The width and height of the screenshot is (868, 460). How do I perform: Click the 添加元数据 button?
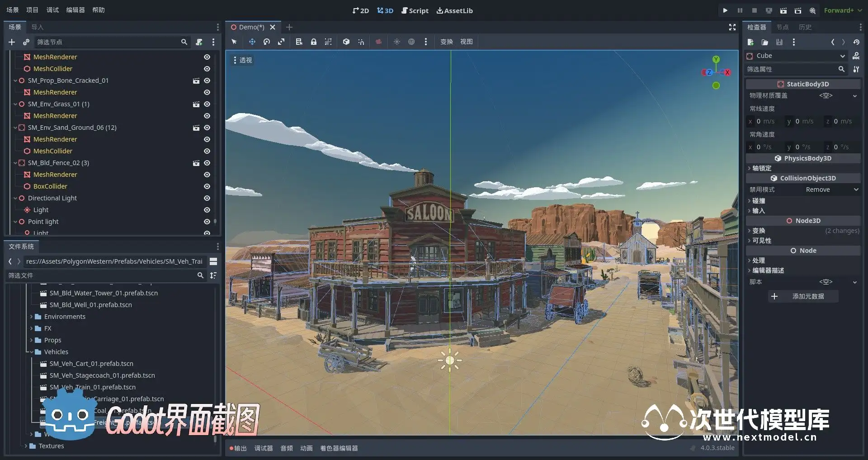(x=803, y=296)
